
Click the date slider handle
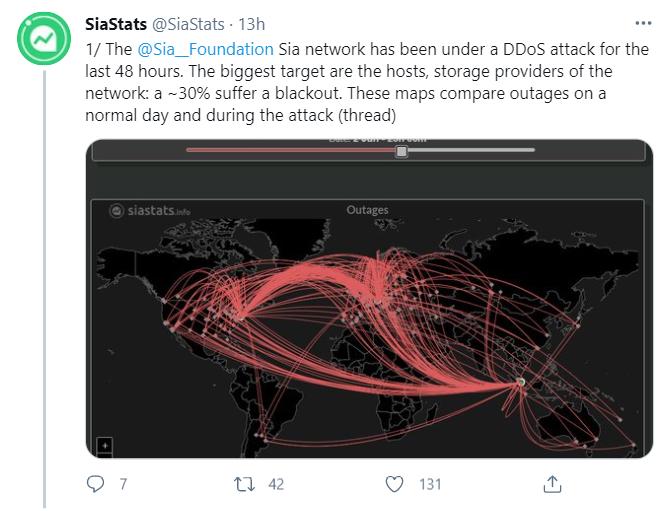tap(401, 151)
